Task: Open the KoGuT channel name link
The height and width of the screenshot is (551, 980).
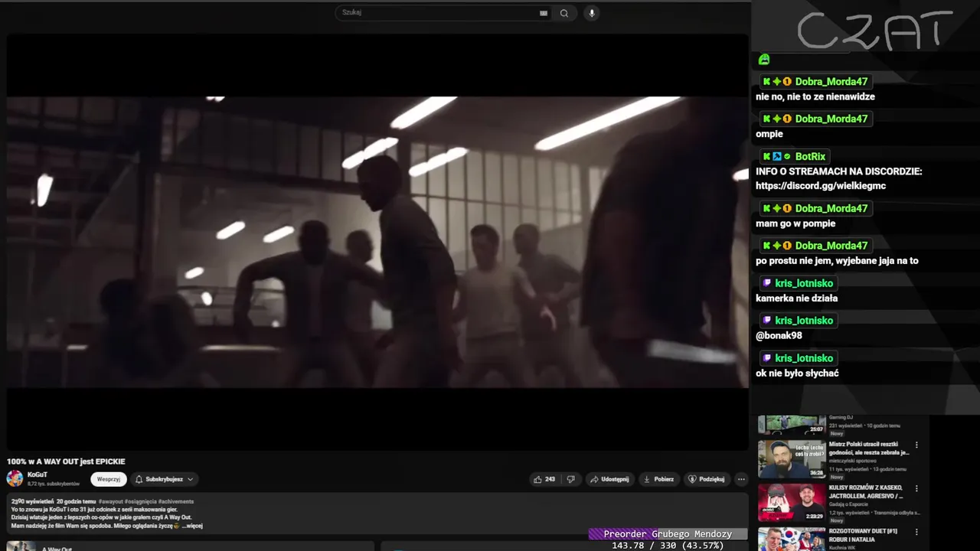Action: coord(38,475)
